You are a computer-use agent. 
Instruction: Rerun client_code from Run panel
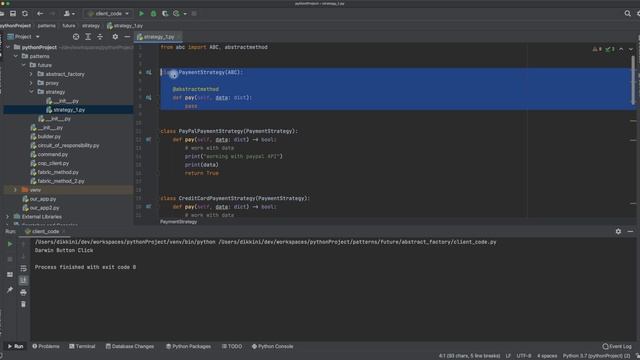tap(10, 244)
